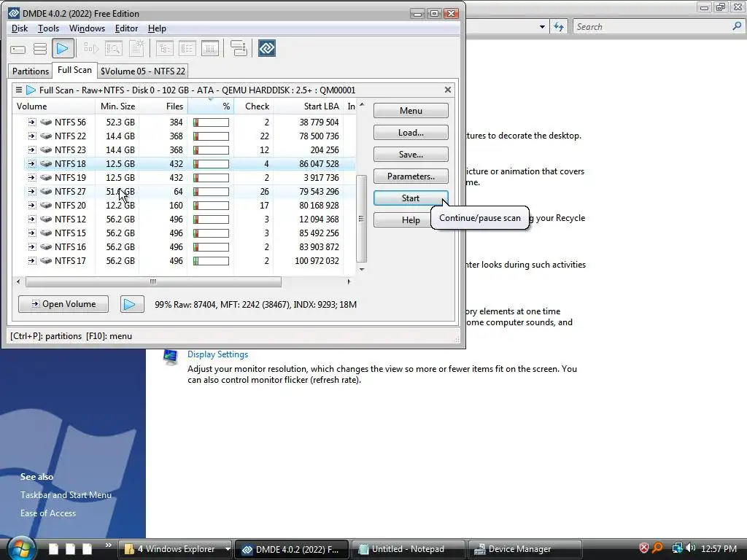The image size is (747, 560).
Task: Switch to the Partitions tab
Action: [x=30, y=71]
